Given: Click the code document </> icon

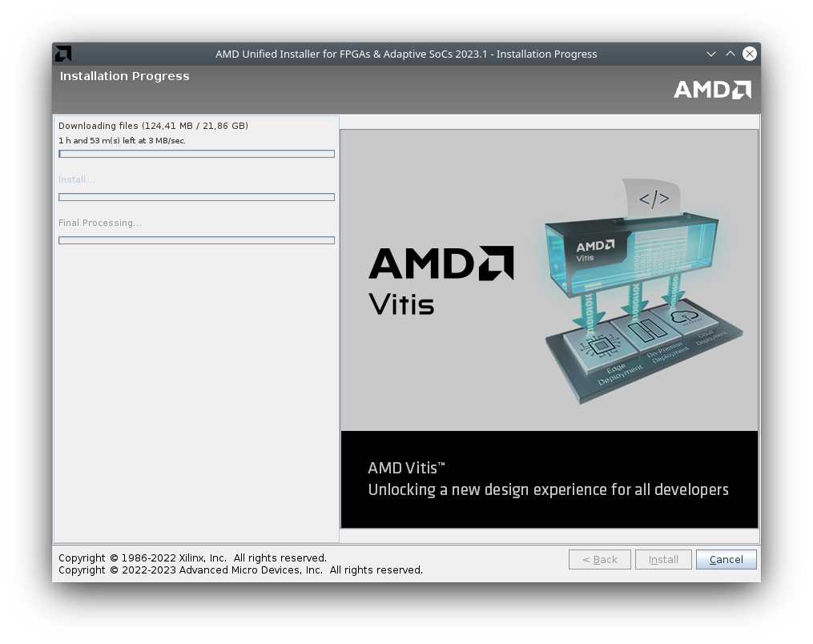Looking at the screenshot, I should [x=655, y=199].
